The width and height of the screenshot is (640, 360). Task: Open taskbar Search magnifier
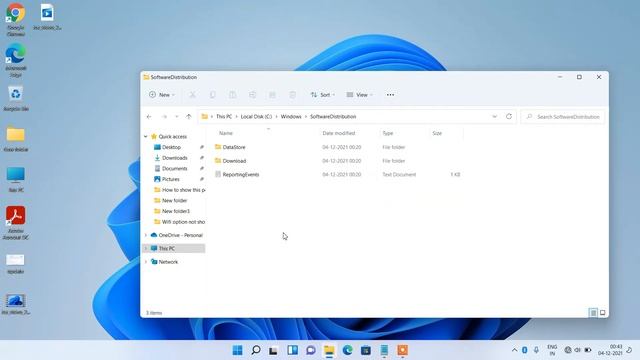[x=256, y=350]
